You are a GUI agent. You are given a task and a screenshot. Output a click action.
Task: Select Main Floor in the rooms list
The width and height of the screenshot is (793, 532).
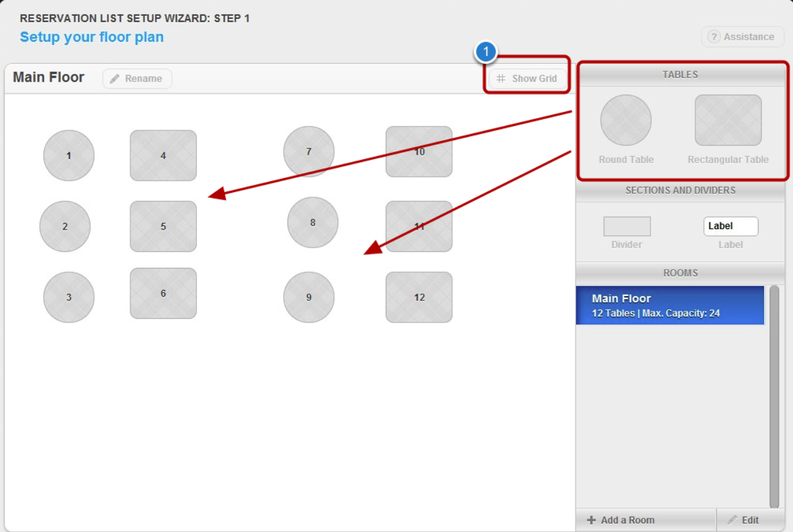click(670, 305)
